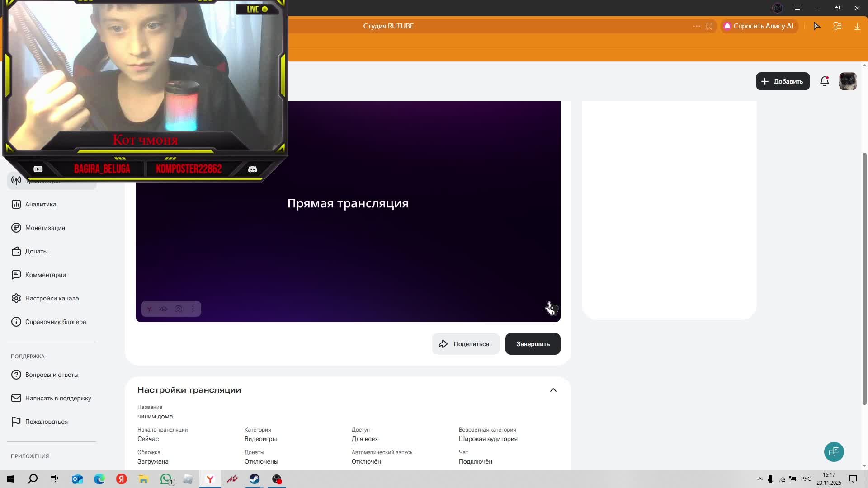
Task: Open Настройки канала
Action: tap(52, 298)
